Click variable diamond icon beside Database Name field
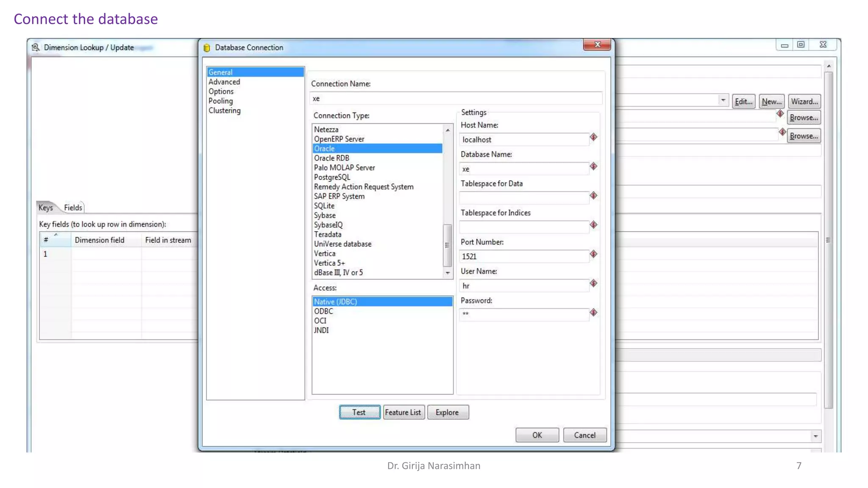Image resolution: width=868 pixels, height=488 pixels. coord(593,166)
